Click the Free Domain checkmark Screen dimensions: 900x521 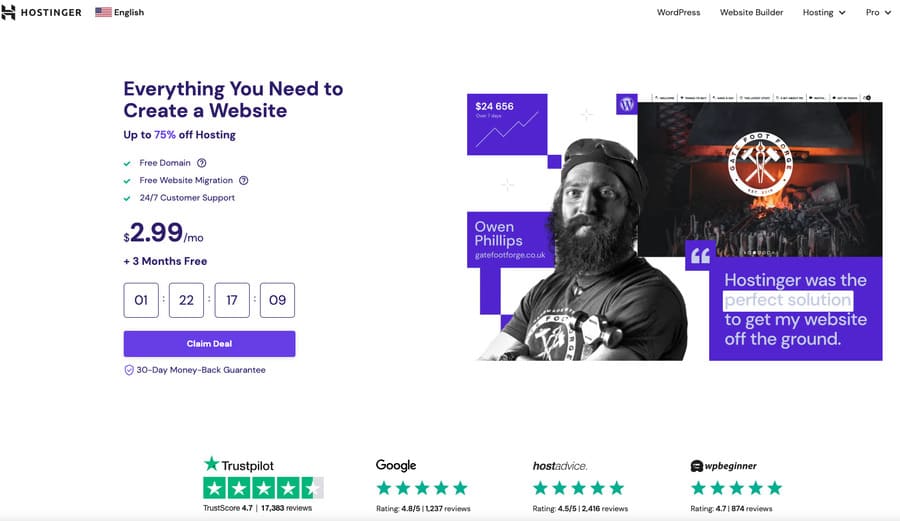point(127,163)
